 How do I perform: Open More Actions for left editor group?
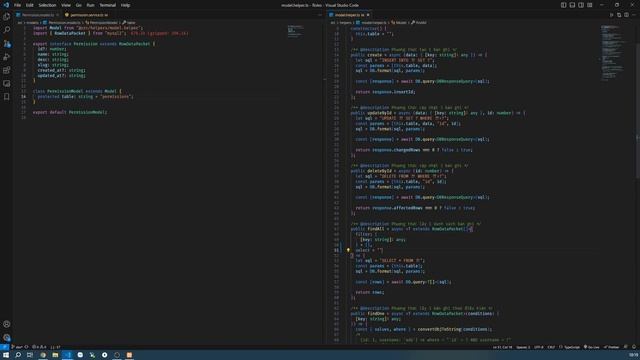click(x=320, y=15)
